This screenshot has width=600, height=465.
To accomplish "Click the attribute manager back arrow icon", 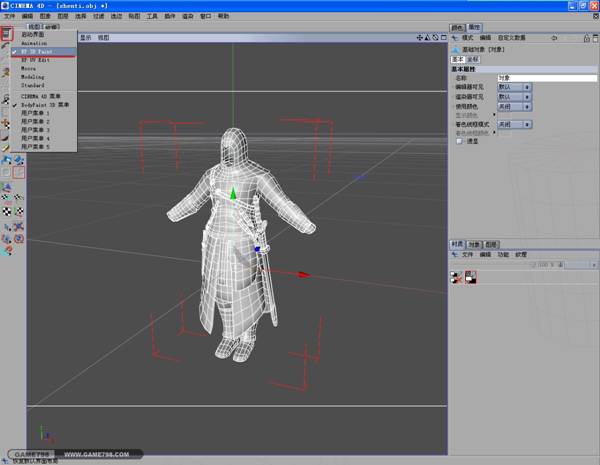I will pyautogui.click(x=454, y=38).
